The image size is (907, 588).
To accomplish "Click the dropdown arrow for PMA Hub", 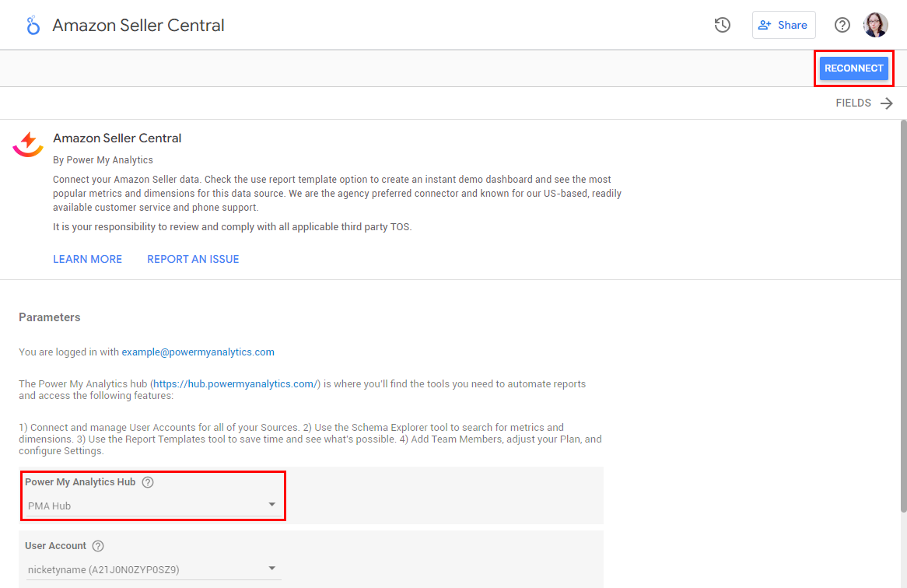I will coord(272,505).
